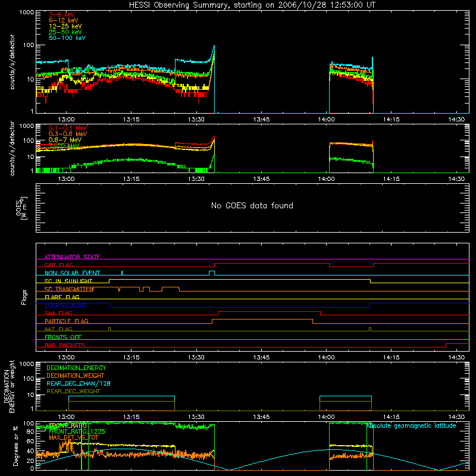Click the 7-20 MeV legend label
The height and width of the screenshot is (476, 476).
tap(64, 146)
